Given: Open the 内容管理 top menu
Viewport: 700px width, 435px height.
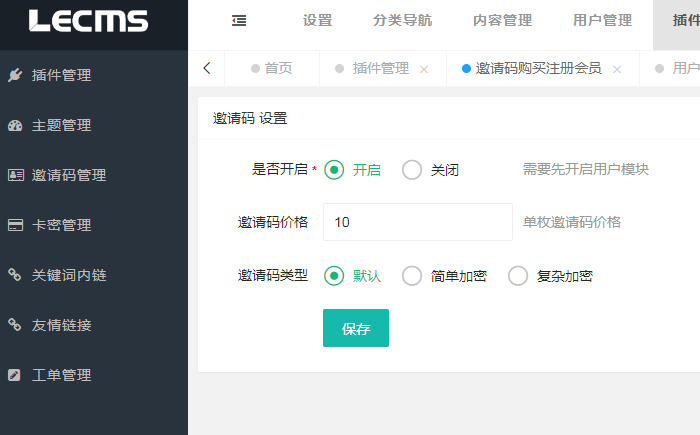Looking at the screenshot, I should [x=501, y=20].
